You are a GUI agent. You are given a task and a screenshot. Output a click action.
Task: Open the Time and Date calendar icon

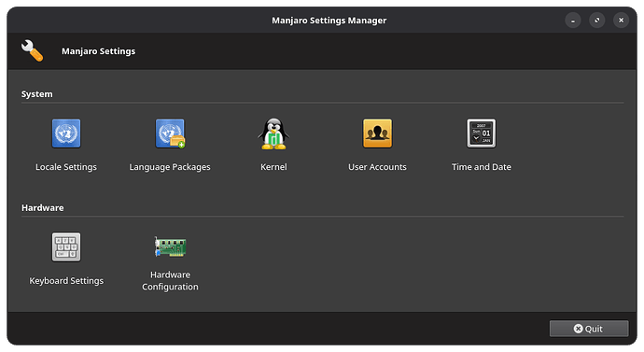click(x=482, y=134)
